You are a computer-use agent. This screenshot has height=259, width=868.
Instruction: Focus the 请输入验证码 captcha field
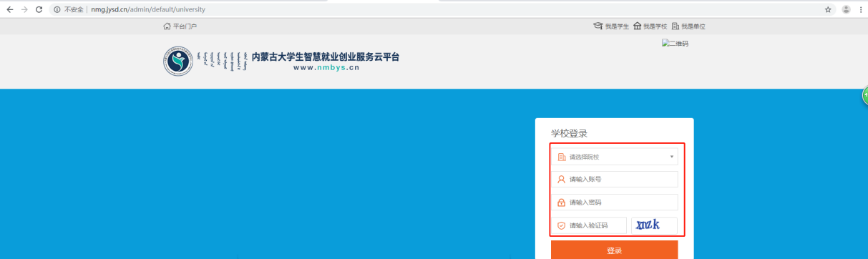[589, 225]
